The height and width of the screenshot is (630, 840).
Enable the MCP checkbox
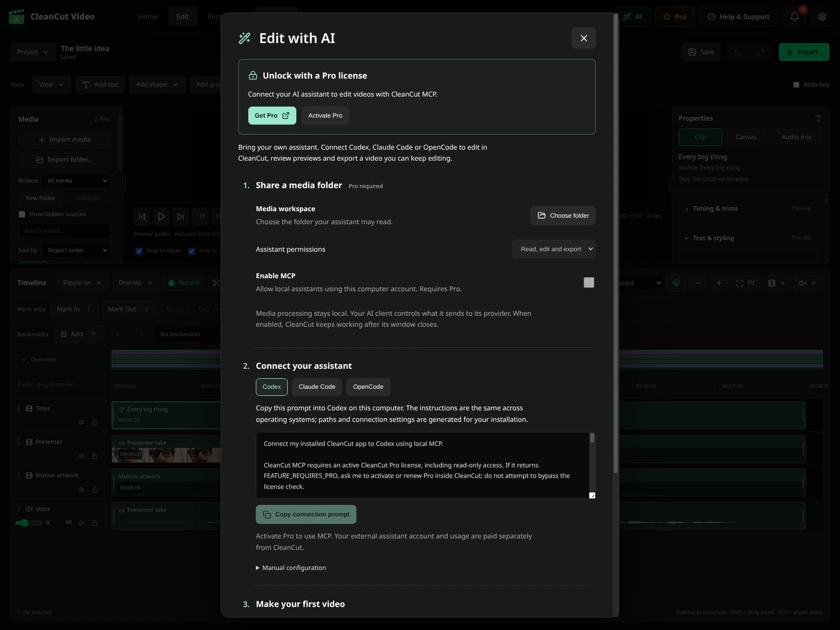coord(589,283)
